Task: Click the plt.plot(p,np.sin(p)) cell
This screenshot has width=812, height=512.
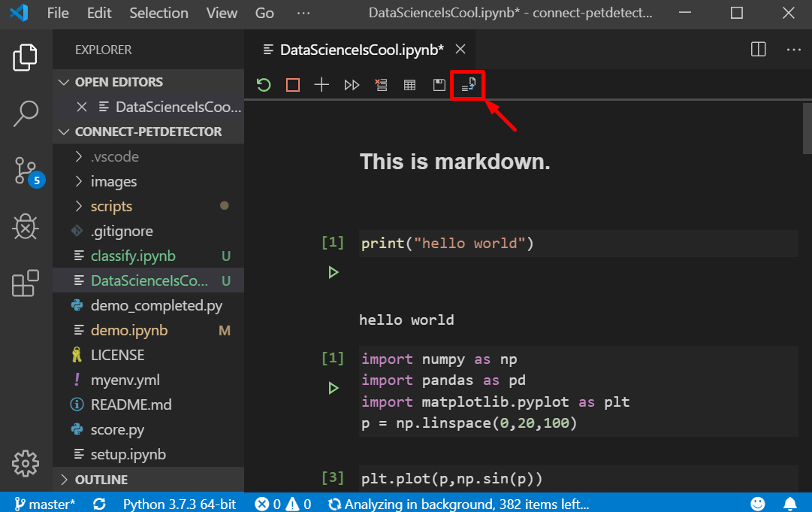Action: pos(578,478)
